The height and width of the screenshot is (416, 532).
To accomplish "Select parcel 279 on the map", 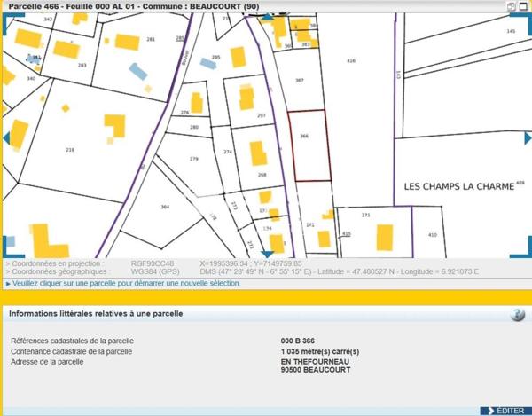I will click(193, 159).
